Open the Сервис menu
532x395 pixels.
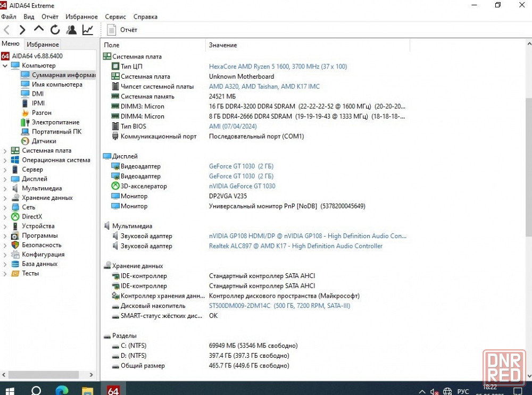pos(115,16)
